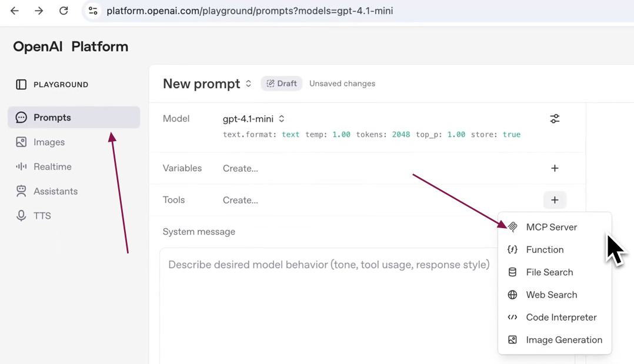Click the address bar URL text

coord(249,11)
